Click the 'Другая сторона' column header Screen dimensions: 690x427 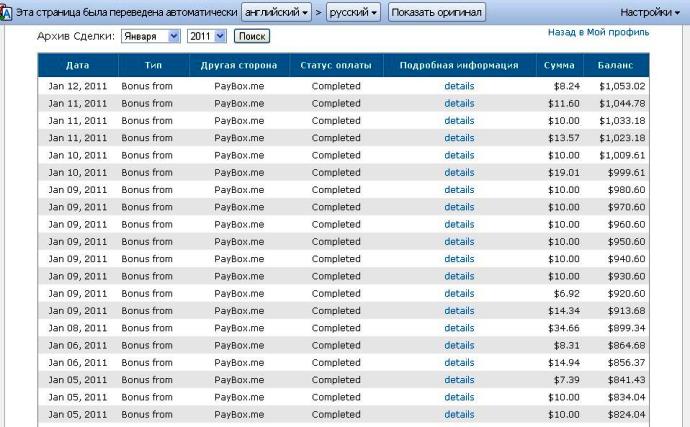(x=239, y=65)
